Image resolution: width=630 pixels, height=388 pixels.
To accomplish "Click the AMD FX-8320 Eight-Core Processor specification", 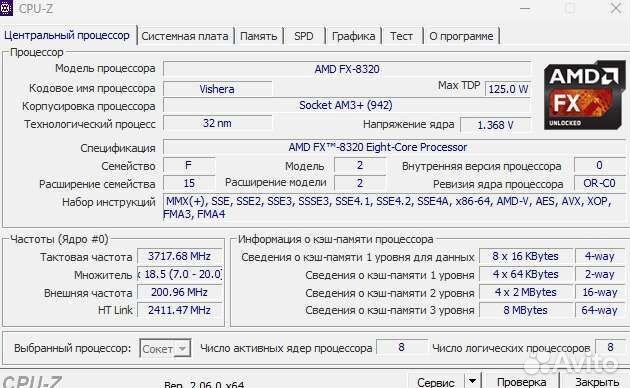I will pyautogui.click(x=394, y=147).
